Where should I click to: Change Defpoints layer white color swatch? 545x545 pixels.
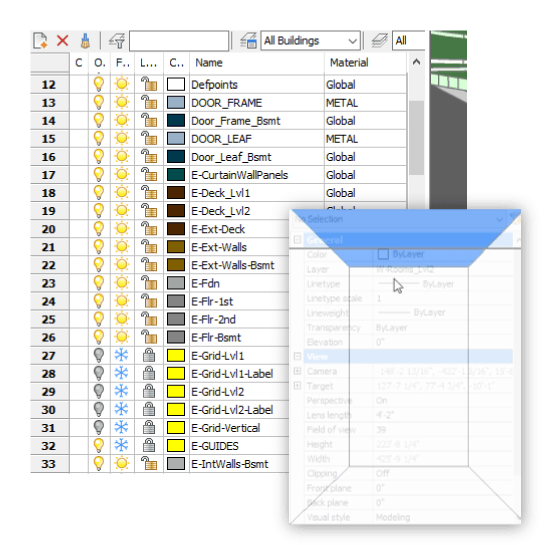pyautogui.click(x=176, y=84)
